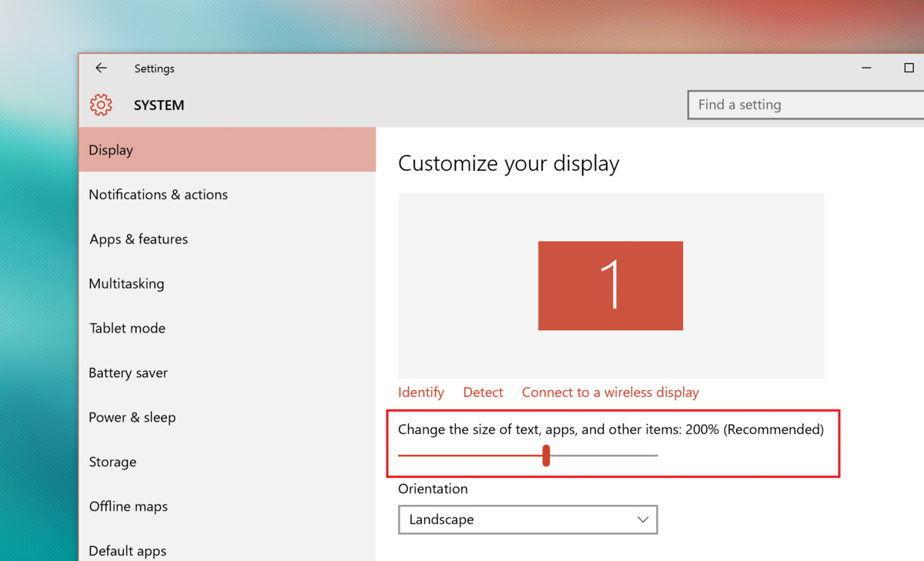Click the System gear icon
The width and height of the screenshot is (924, 561).
click(x=101, y=105)
